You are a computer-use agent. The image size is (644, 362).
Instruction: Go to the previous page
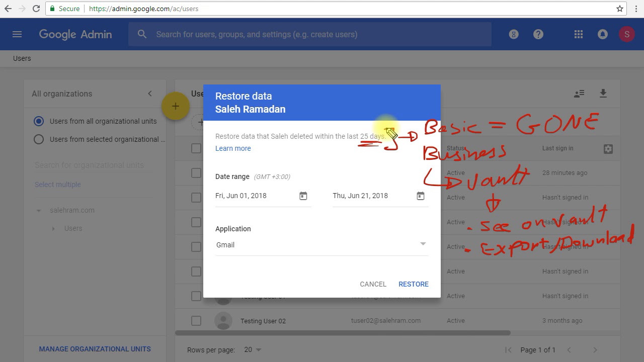[x=569, y=350]
